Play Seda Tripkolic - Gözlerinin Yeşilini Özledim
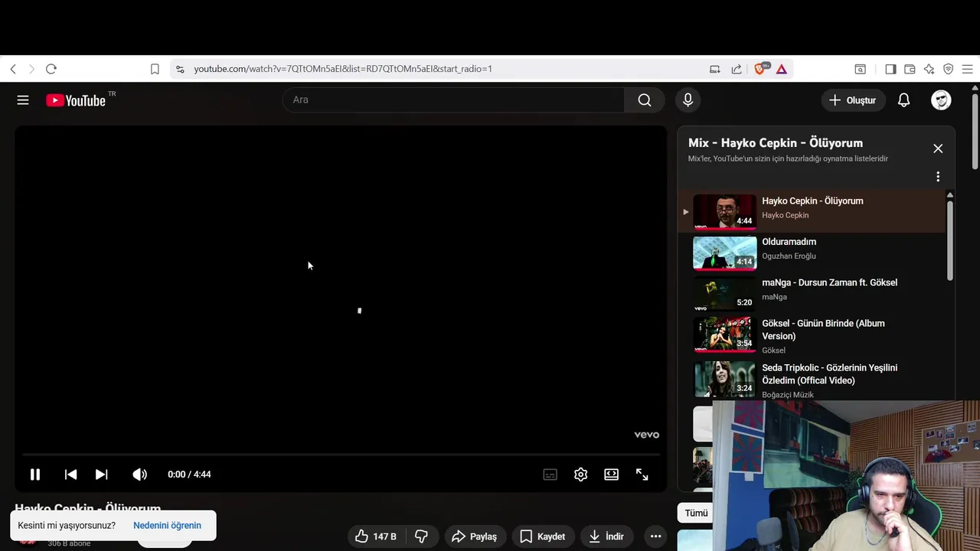The height and width of the screenshot is (551, 980). pos(812,380)
